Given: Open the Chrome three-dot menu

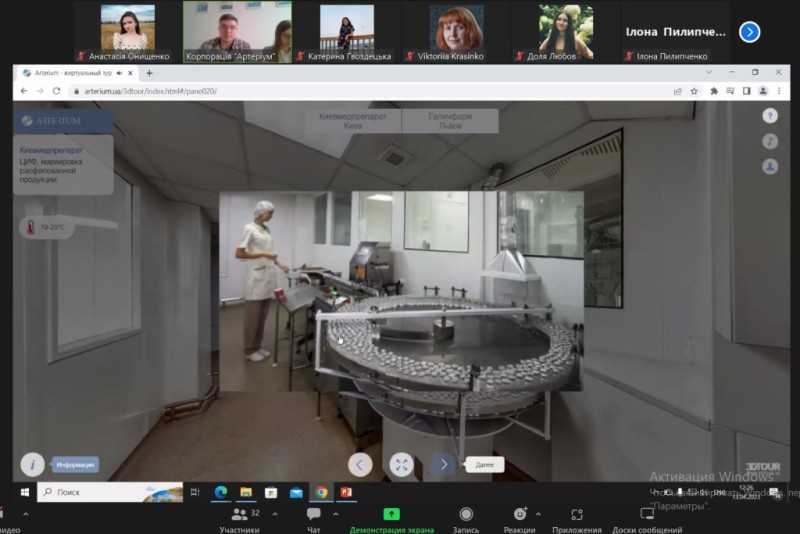Looking at the screenshot, I should (779, 91).
